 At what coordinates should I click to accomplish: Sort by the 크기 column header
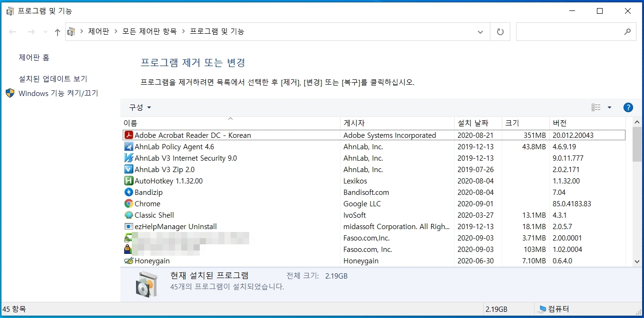526,123
